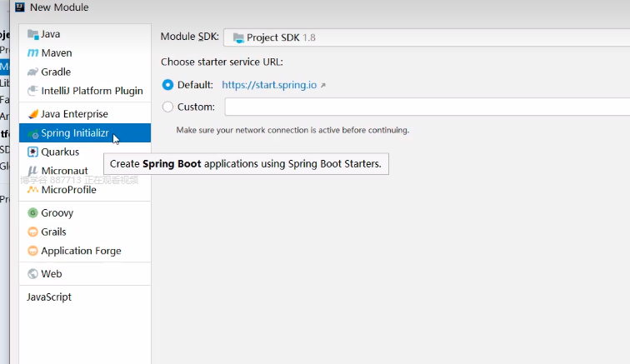This screenshot has height=364, width=630.
Task: Click the Maven m icon
Action: [x=33, y=53]
